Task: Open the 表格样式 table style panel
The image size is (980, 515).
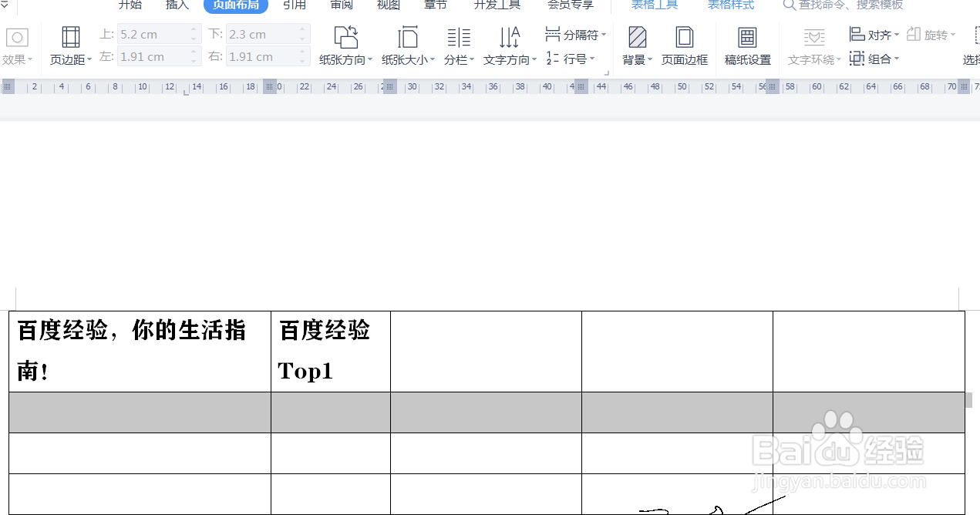Action: [730, 5]
